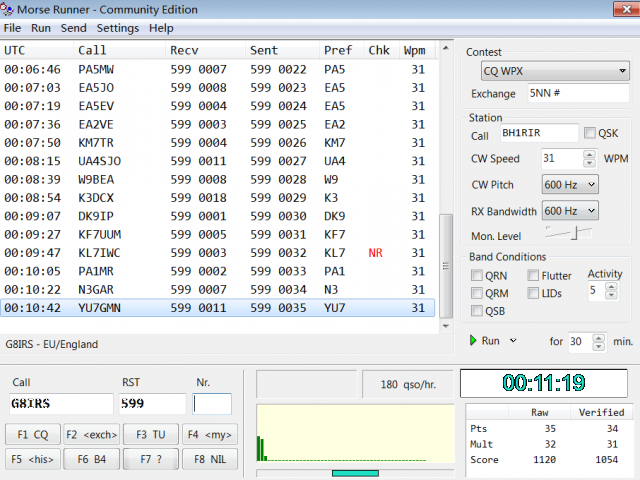Send my call with F4 <my> button
Screen dimensions: 640x480
210,435
